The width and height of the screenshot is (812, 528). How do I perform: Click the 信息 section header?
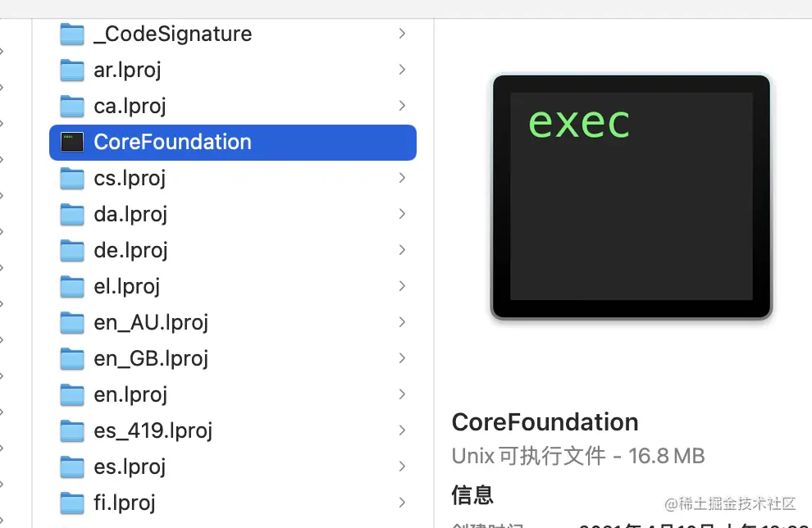pyautogui.click(x=472, y=495)
